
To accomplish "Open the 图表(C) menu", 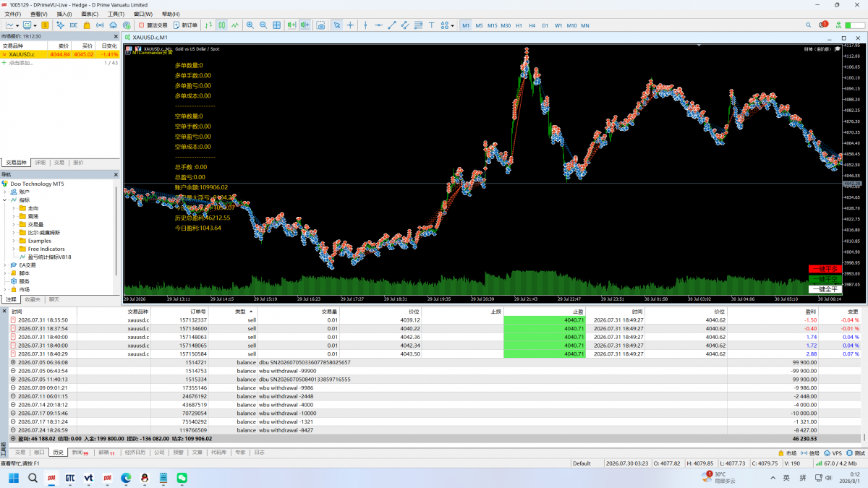I will point(90,14).
